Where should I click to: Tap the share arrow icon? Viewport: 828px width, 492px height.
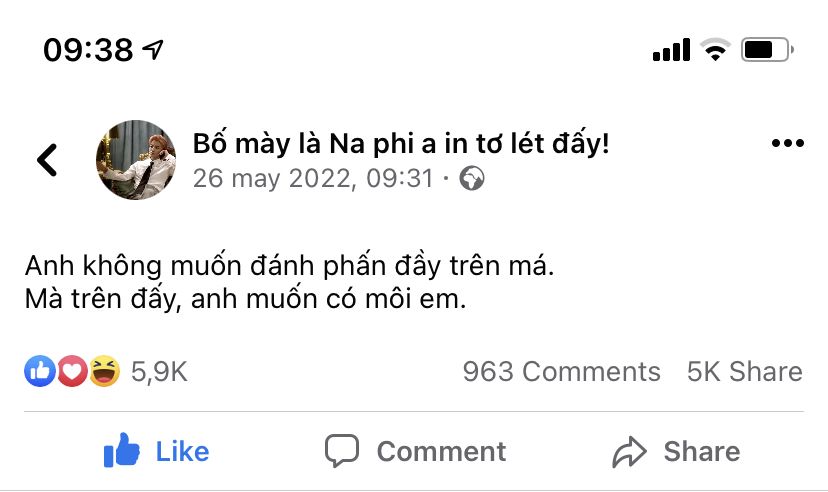(x=630, y=452)
